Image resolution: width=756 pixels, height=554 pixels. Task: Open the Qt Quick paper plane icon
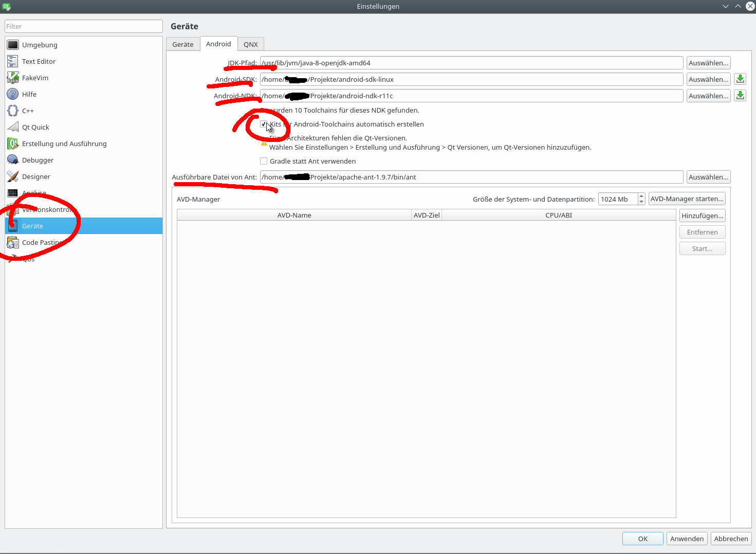[x=13, y=127]
